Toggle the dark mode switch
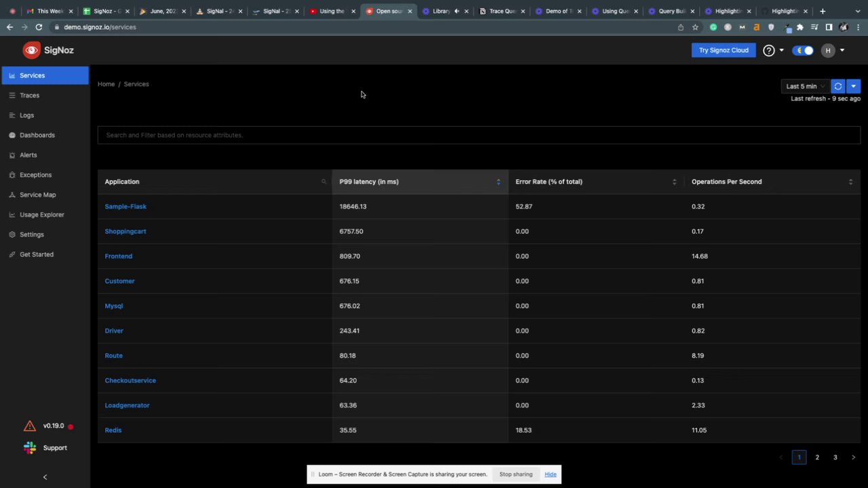The width and height of the screenshot is (868, 488). (x=804, y=50)
